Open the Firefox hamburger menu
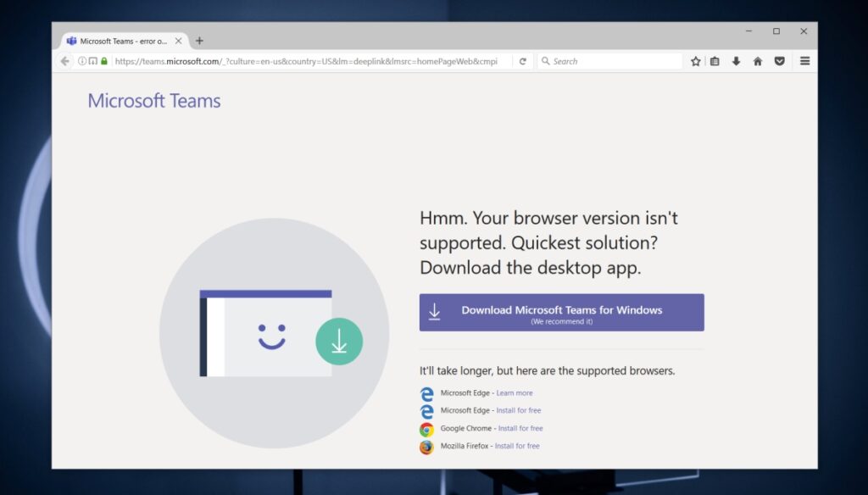 point(804,61)
